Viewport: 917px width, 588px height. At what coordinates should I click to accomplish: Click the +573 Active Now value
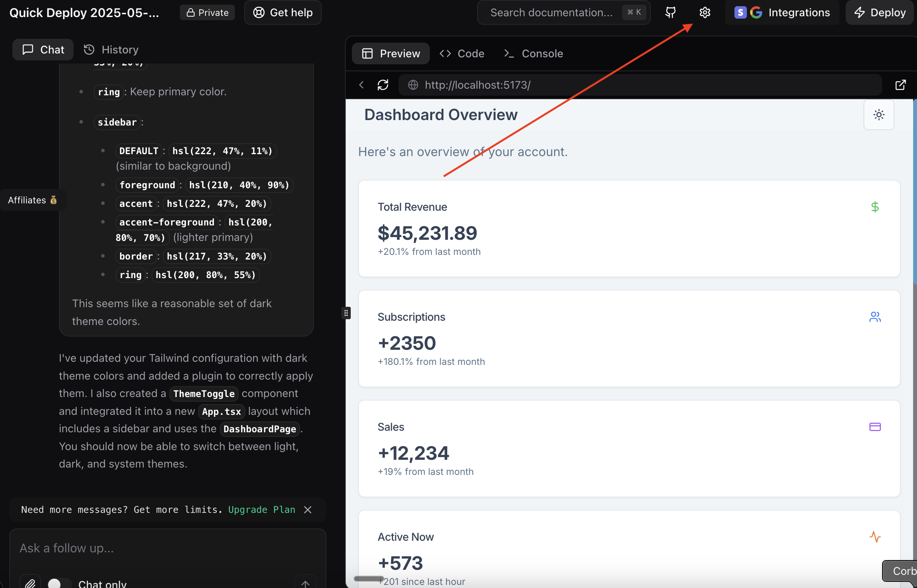tap(400, 563)
